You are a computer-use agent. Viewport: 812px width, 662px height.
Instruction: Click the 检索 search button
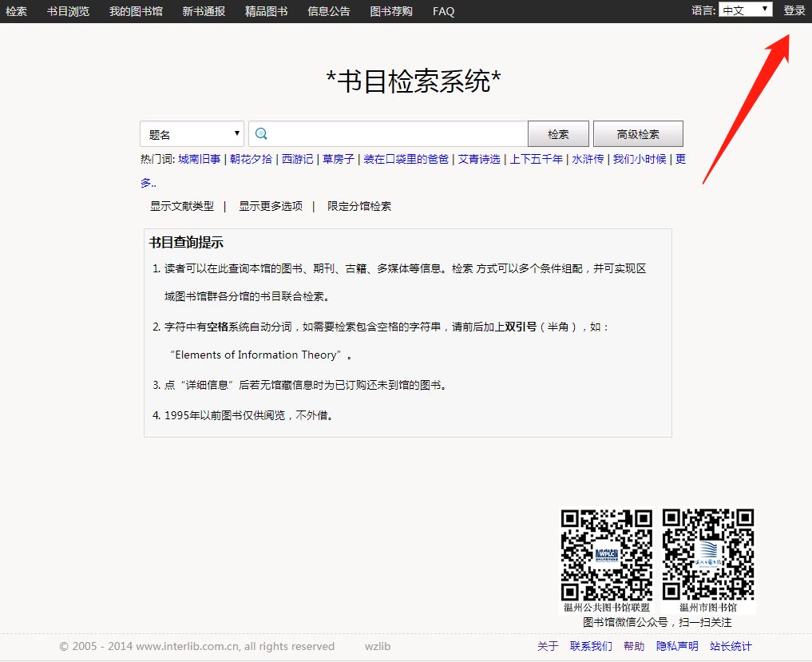click(558, 134)
